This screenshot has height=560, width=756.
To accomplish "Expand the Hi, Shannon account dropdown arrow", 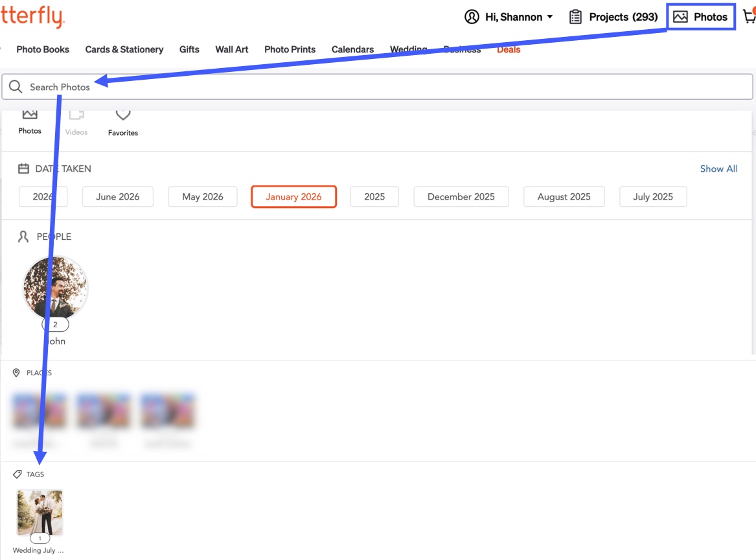I will (549, 17).
